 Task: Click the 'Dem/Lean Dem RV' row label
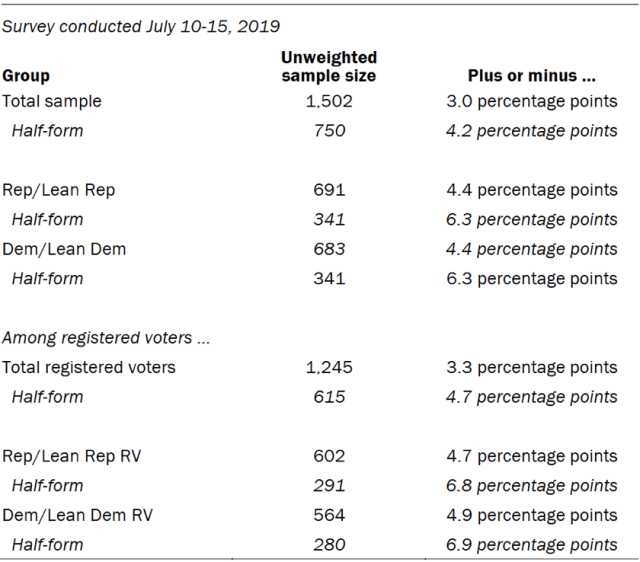coord(78,515)
